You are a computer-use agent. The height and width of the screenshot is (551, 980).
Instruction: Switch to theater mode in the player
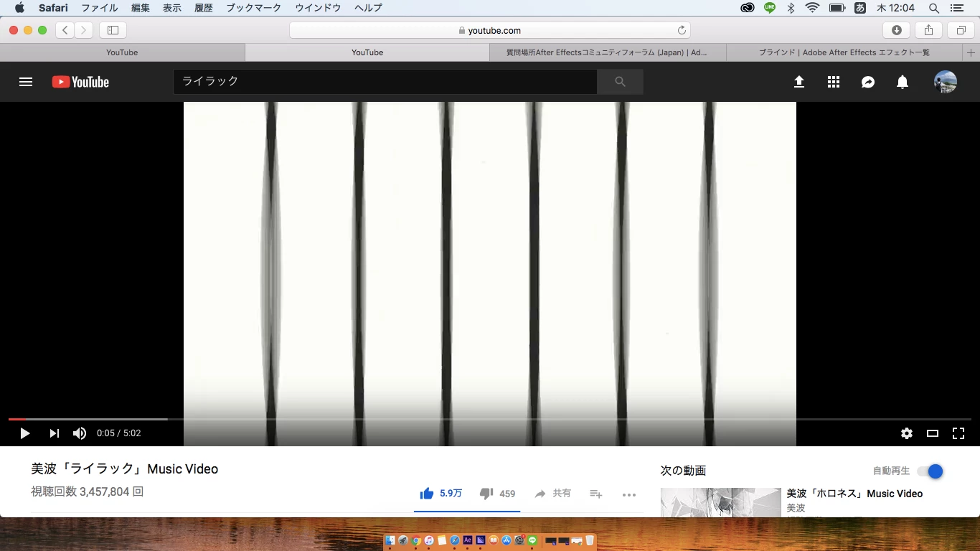933,433
